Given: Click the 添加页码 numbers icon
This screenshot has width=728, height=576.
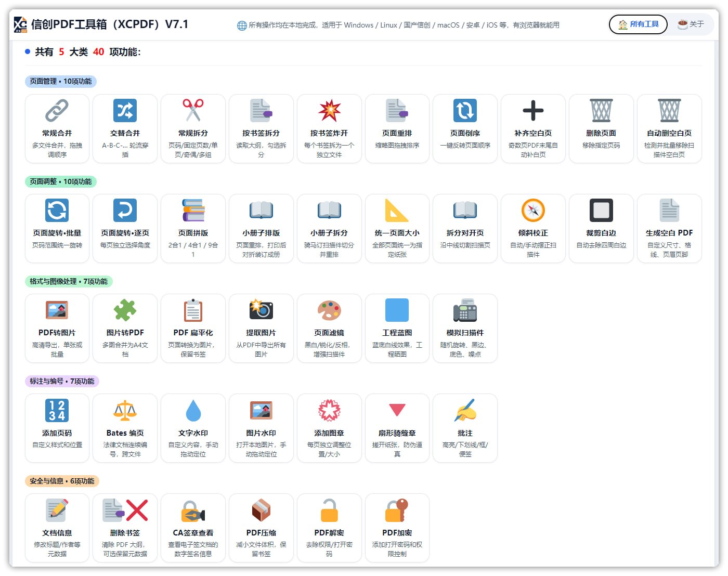Looking at the screenshot, I should pos(57,410).
